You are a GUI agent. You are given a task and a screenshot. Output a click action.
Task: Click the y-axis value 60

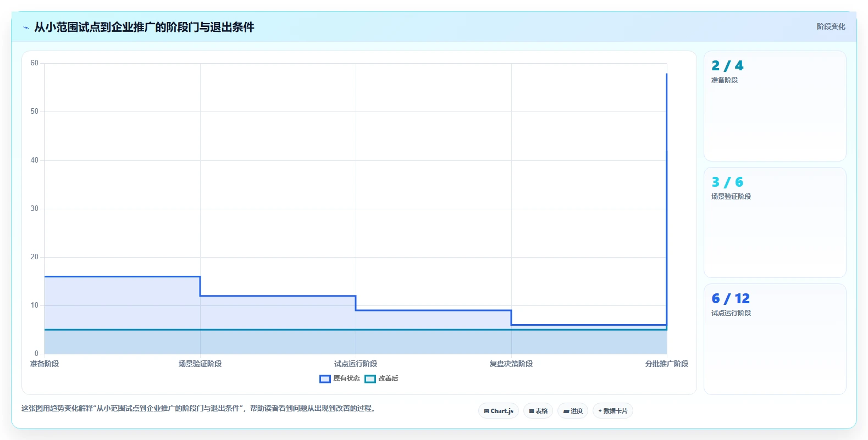35,63
